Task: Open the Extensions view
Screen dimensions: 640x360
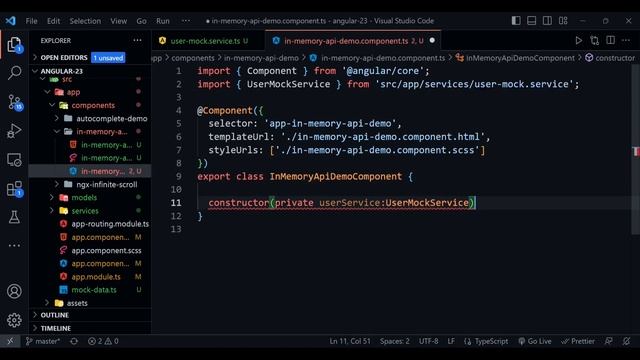Action: (x=15, y=189)
